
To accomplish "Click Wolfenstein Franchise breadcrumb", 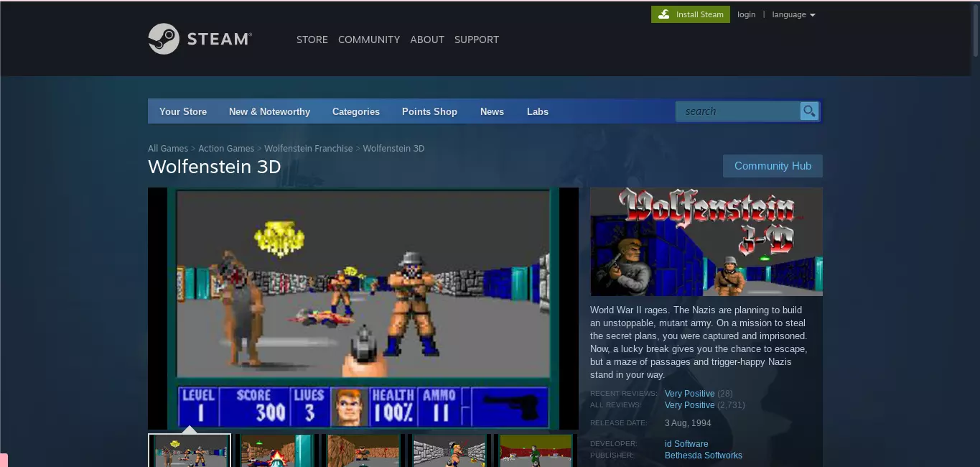I will pos(309,148).
